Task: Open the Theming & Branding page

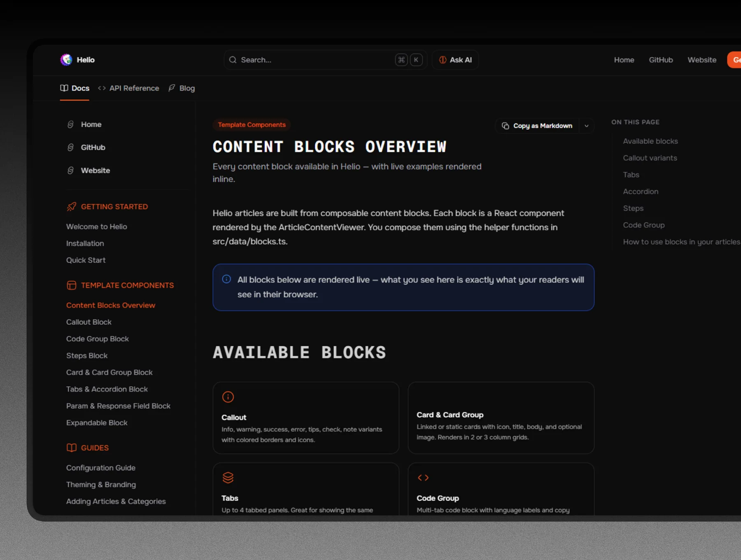Action: 101,485
